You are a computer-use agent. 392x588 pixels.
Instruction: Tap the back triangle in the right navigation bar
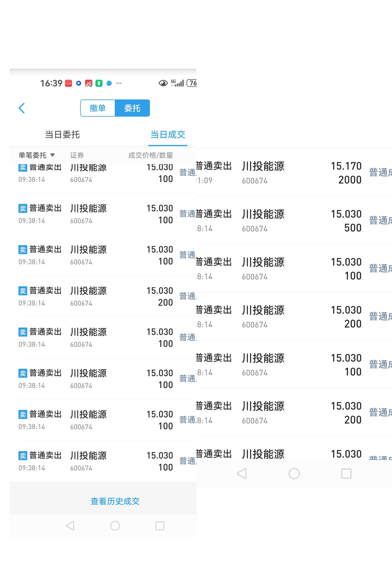[x=242, y=473]
